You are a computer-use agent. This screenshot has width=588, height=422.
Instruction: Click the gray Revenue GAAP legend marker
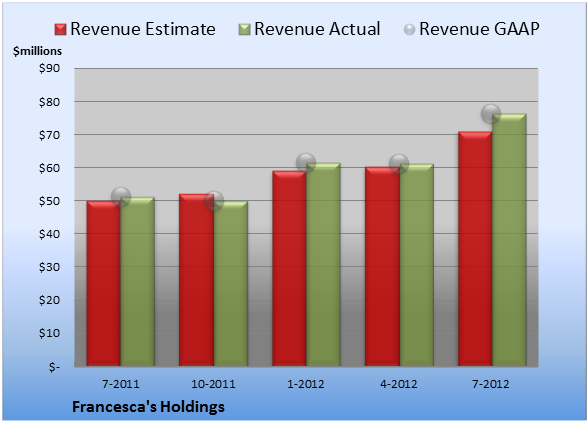410,29
